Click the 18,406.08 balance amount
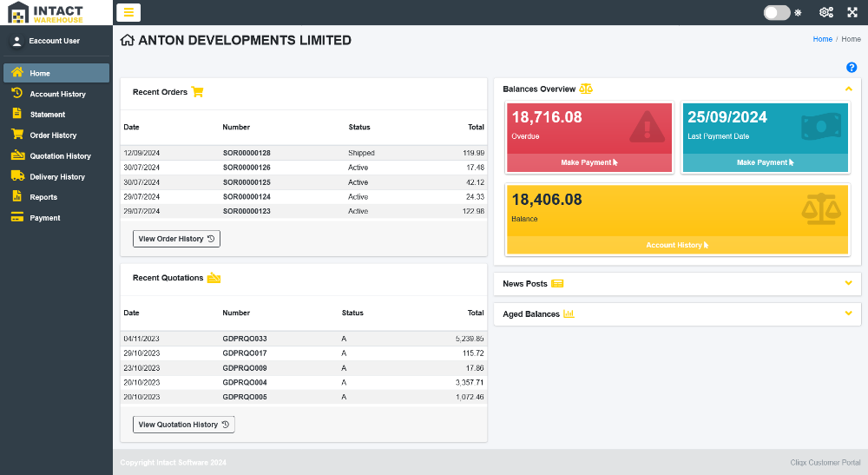This screenshot has width=868, height=475. (547, 200)
